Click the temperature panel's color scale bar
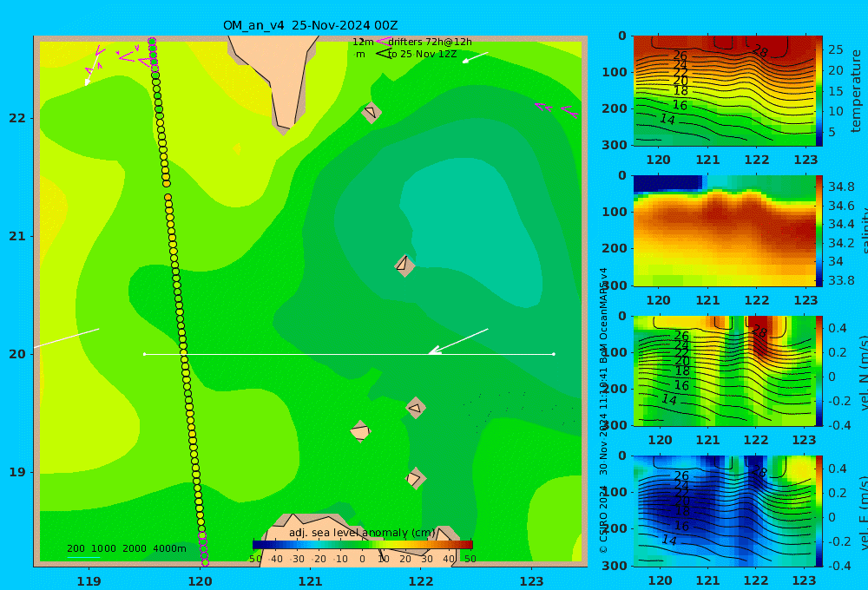The width and height of the screenshot is (868, 590). coord(819,91)
